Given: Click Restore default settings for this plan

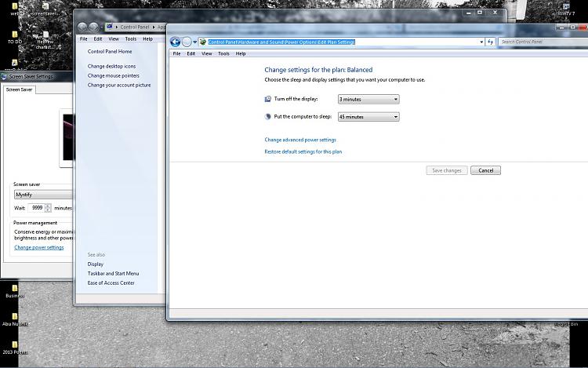Looking at the screenshot, I should coord(303,152).
